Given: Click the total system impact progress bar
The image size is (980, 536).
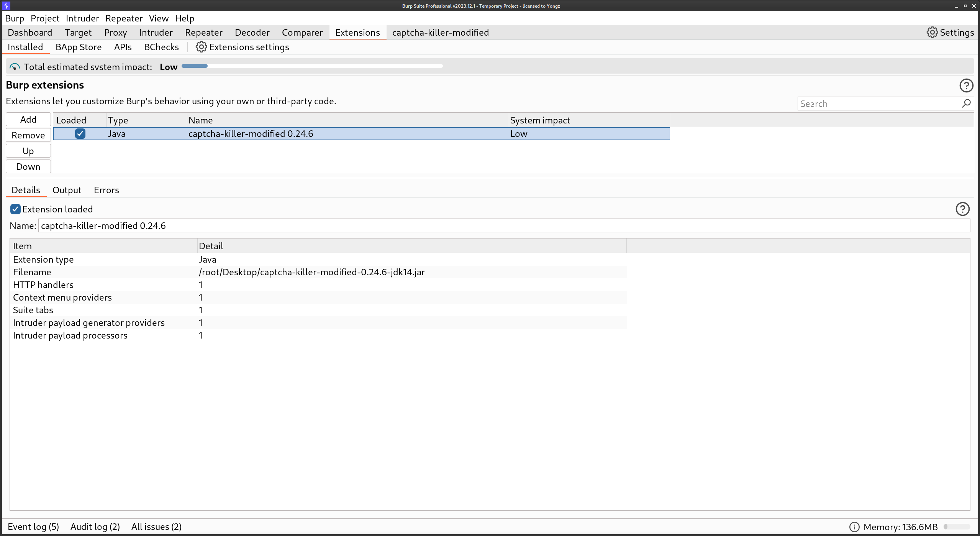Looking at the screenshot, I should tap(312, 66).
